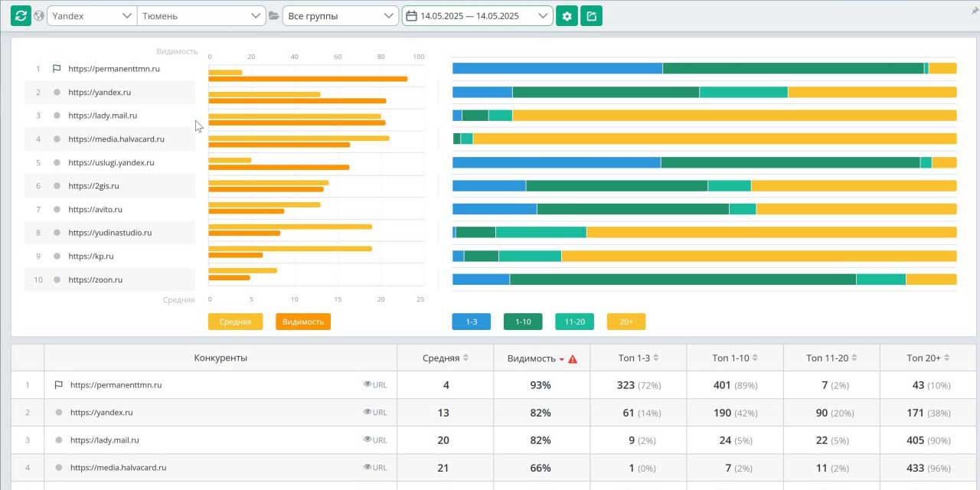
Task: Click the flag icon beside permanenttmn.ru in table
Action: tap(58, 385)
